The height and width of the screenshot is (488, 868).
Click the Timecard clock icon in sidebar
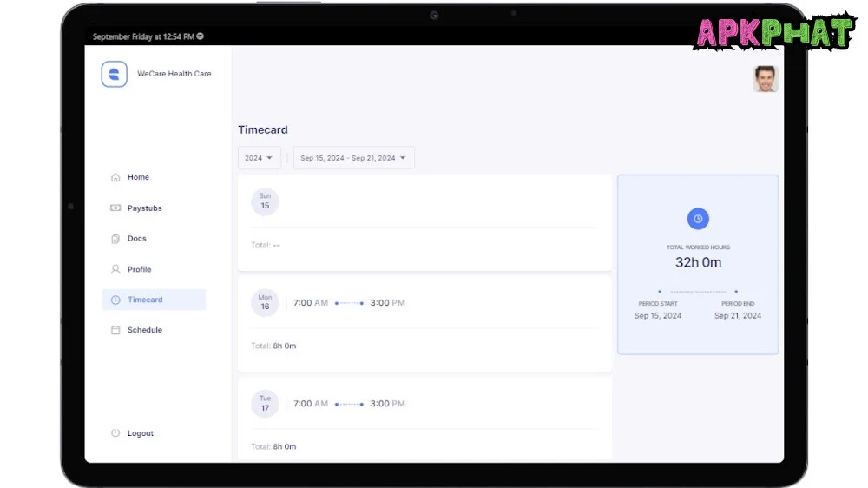click(115, 300)
